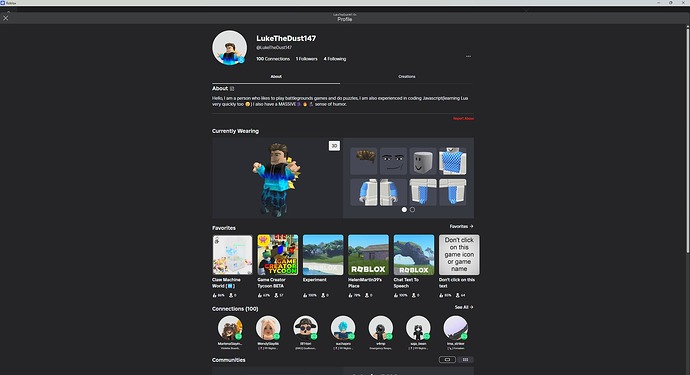Select the blue checkered torso item
The width and height of the screenshot is (690, 375).
(452, 161)
